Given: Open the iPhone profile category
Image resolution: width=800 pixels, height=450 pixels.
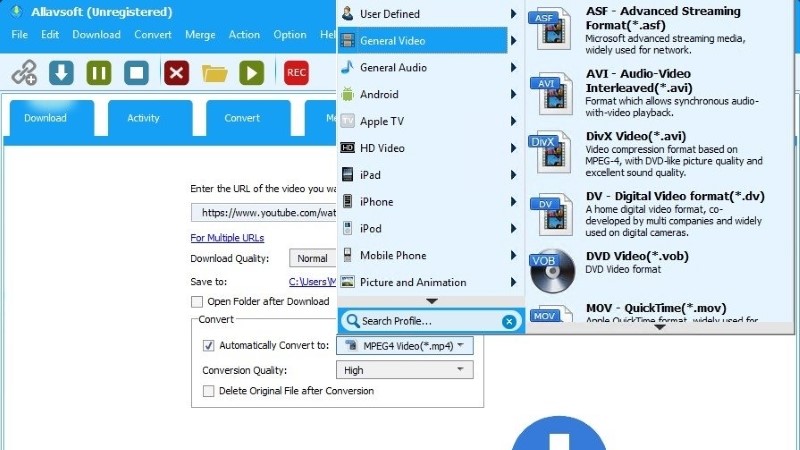Looking at the screenshot, I should point(430,202).
